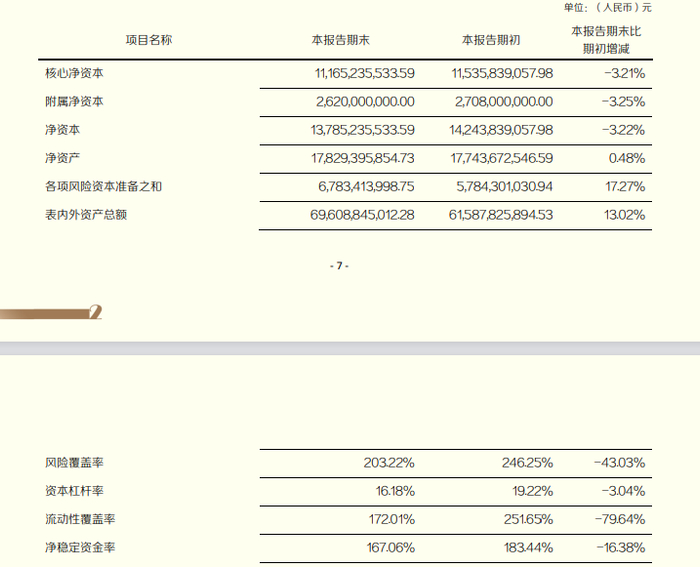Viewport: 700px width, 567px height.
Task: Select the -3.22% change value
Action: (x=623, y=130)
